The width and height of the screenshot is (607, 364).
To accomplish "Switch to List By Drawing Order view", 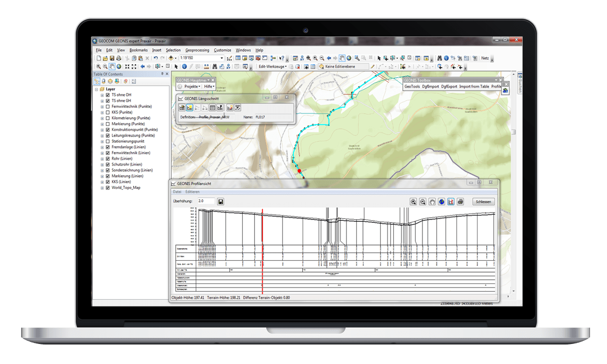I will (97, 81).
